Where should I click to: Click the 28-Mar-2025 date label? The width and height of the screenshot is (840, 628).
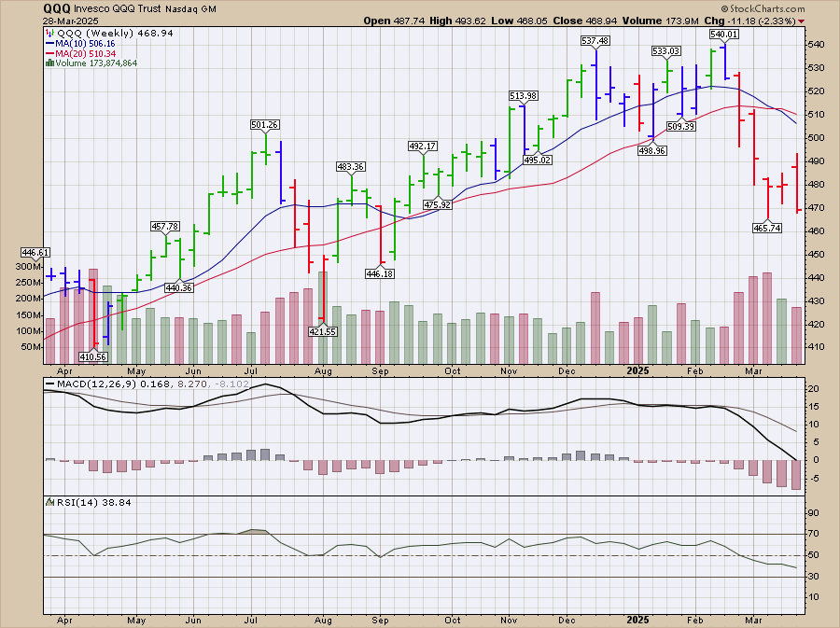point(68,21)
